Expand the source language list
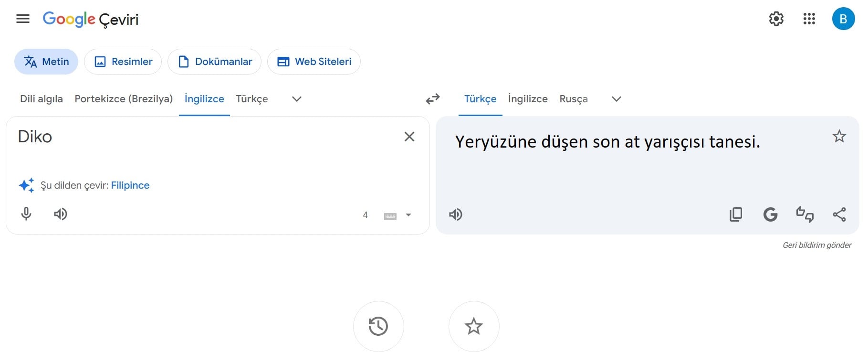The image size is (868, 352). (x=296, y=99)
